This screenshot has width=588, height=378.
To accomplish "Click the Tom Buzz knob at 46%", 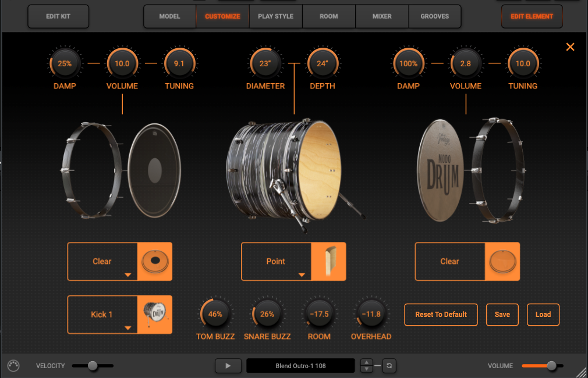I will click(215, 314).
